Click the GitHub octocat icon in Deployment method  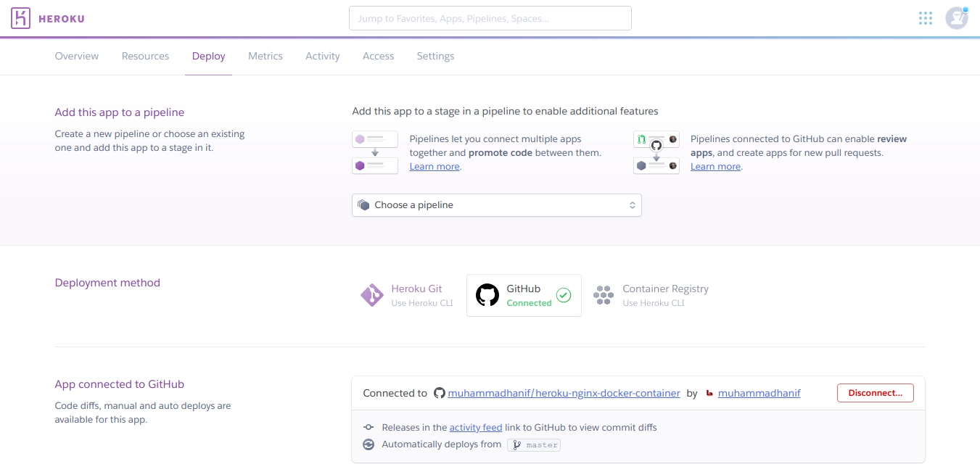coord(487,295)
